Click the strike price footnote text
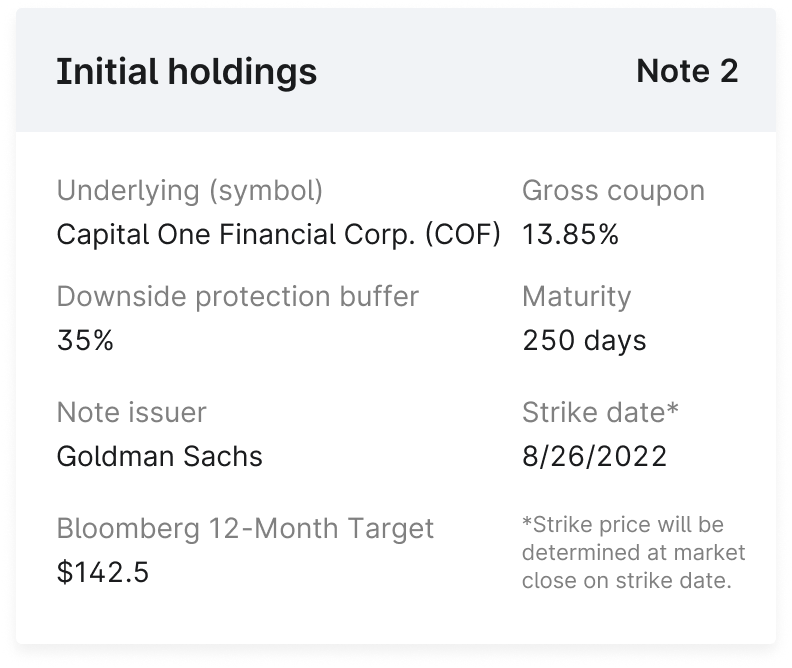Viewport: 792px width, 668px height. tap(633, 552)
